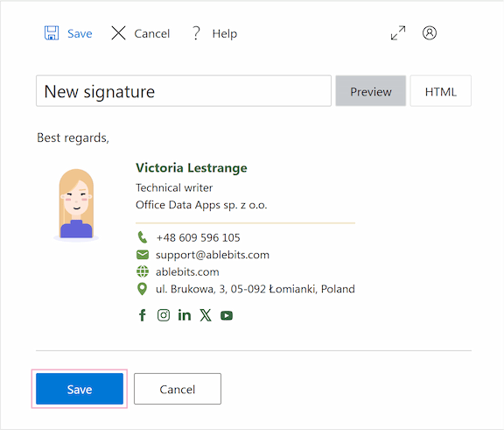Image resolution: width=504 pixels, height=430 pixels.
Task: Click the blue Save button at bottom
Action: coord(80,389)
